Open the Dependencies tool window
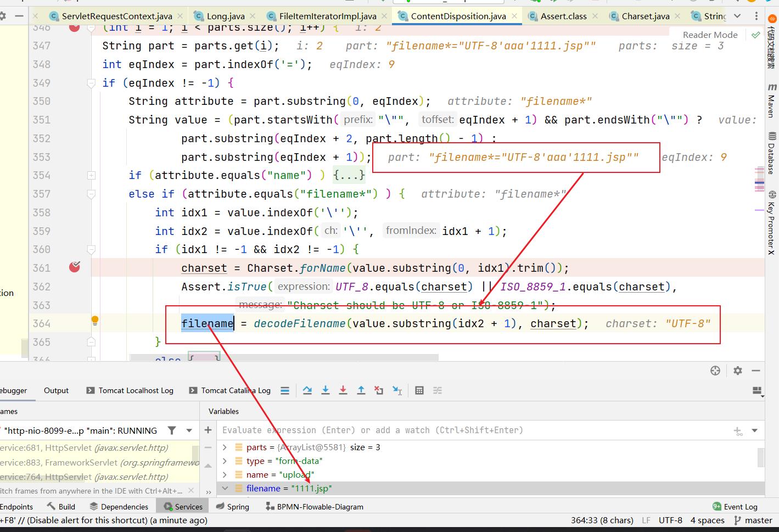The image size is (779, 532). [119, 507]
